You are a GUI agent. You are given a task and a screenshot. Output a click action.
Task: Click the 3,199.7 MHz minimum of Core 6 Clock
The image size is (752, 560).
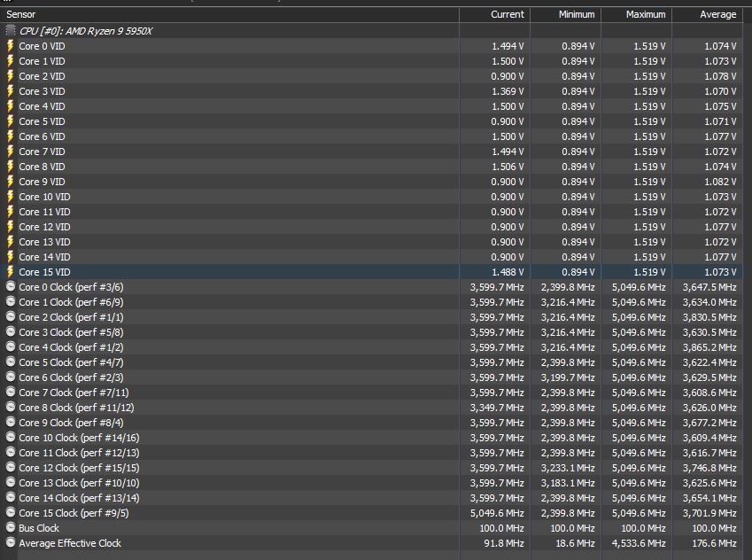pos(568,377)
